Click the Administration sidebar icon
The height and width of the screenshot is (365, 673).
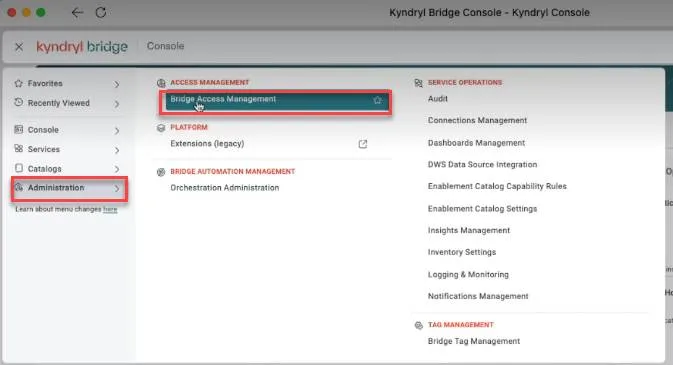tap(18, 188)
